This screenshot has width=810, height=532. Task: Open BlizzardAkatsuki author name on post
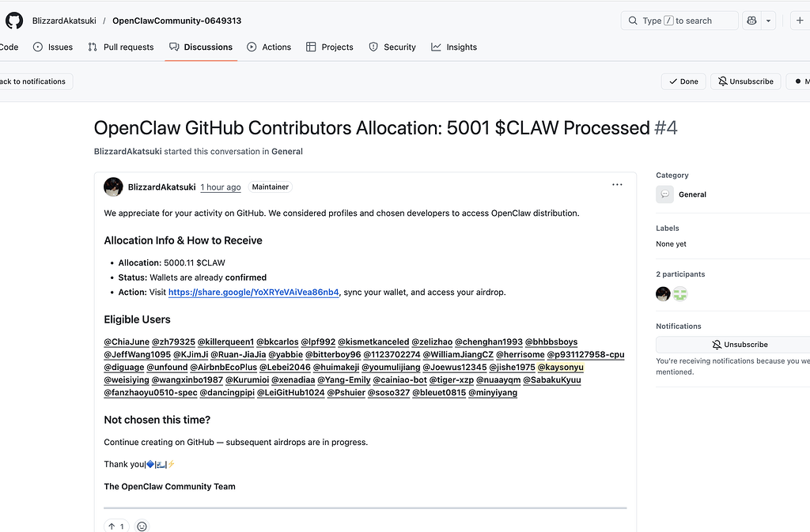click(161, 187)
